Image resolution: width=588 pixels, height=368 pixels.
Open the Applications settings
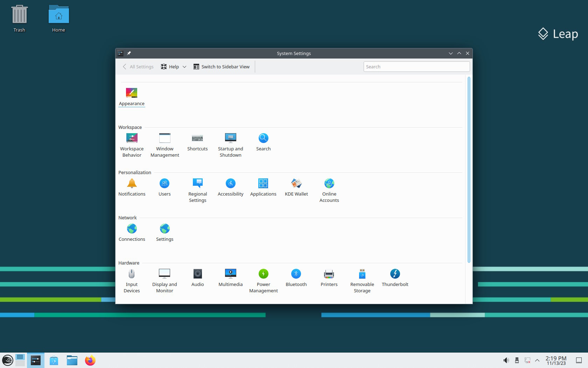[x=263, y=188]
